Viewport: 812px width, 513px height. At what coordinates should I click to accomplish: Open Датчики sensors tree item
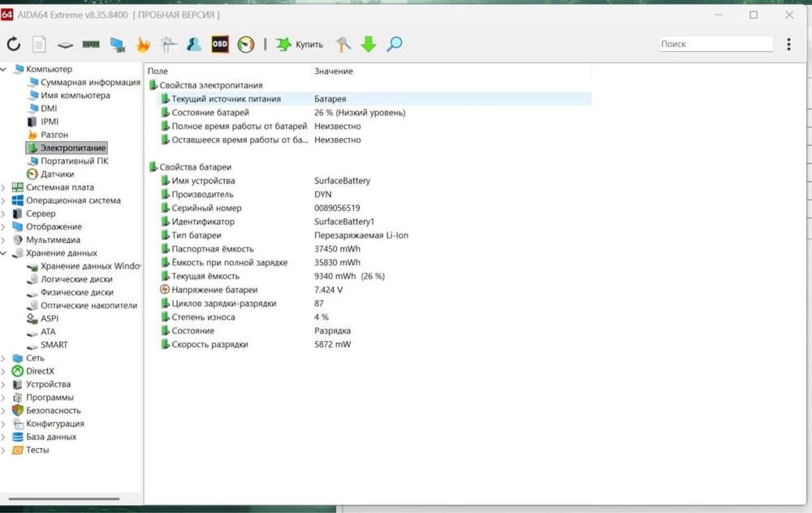[57, 174]
